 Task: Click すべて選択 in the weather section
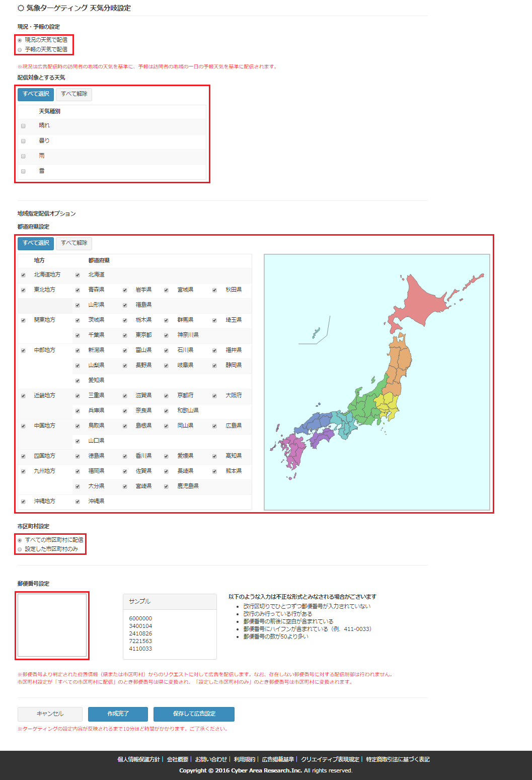pyautogui.click(x=36, y=94)
